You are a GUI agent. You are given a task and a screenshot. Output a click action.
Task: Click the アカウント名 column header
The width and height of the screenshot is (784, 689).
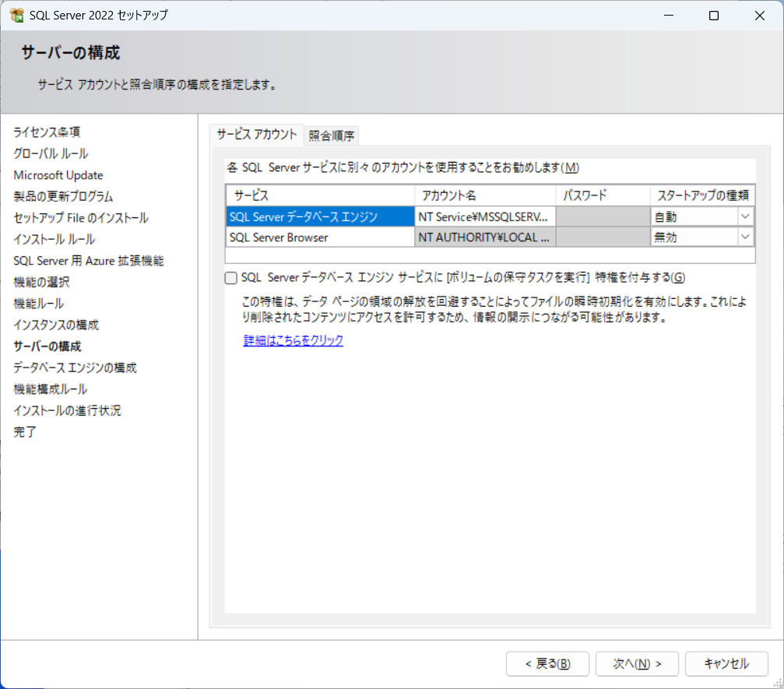pos(485,195)
